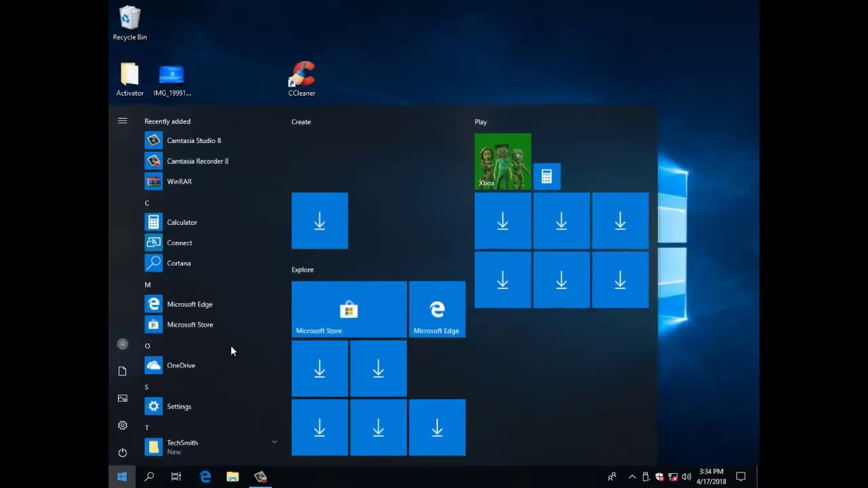Open taskbar Search magnifier
This screenshot has height=488, width=868.
[149, 477]
